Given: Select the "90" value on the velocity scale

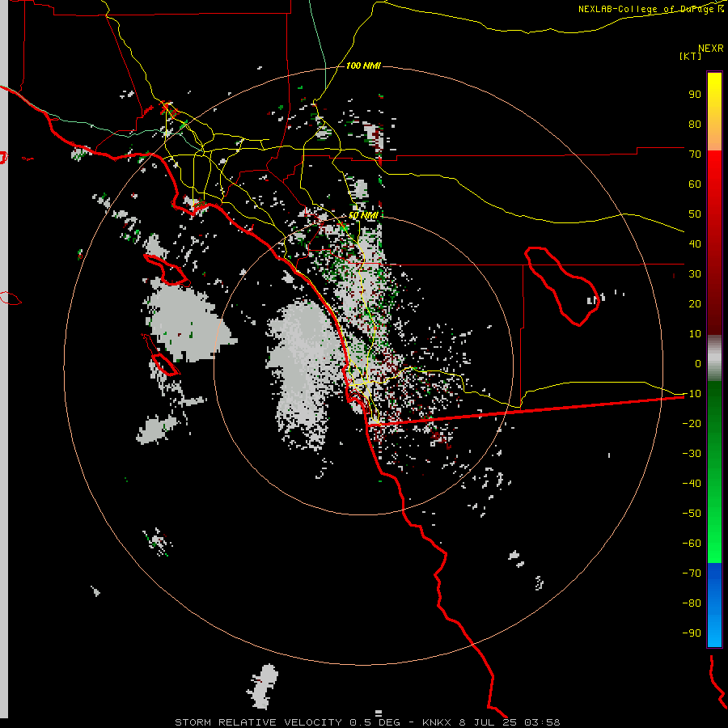Looking at the screenshot, I should coord(695,95).
